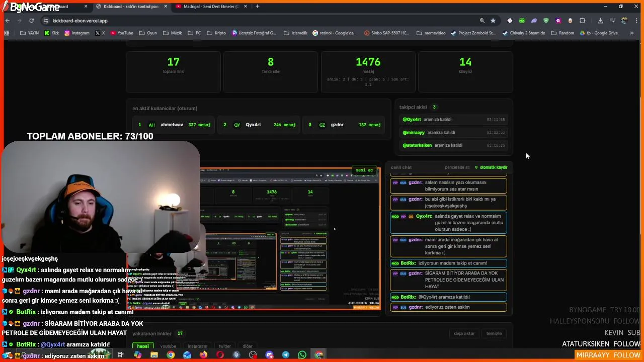Image resolution: width=644 pixels, height=362 pixels.
Task: Open the green shield extension icon
Action: pyautogui.click(x=546, y=21)
